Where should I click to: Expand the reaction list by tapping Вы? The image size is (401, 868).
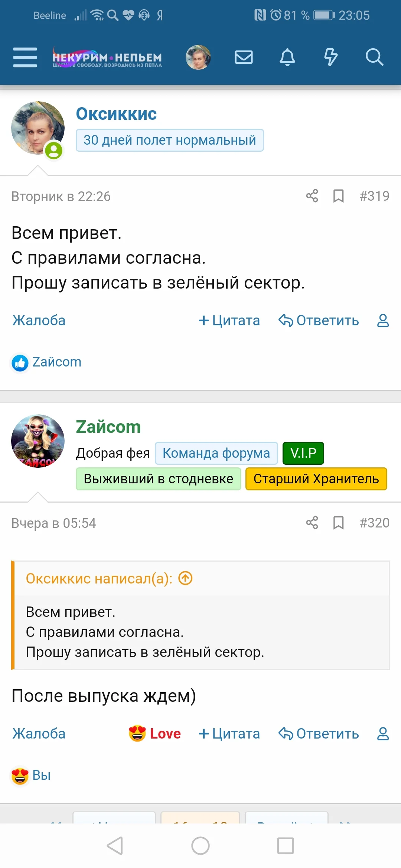coord(41,775)
